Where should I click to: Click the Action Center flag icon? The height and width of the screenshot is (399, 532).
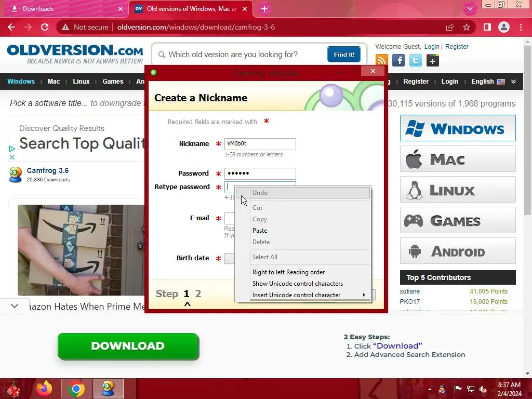[457, 389]
